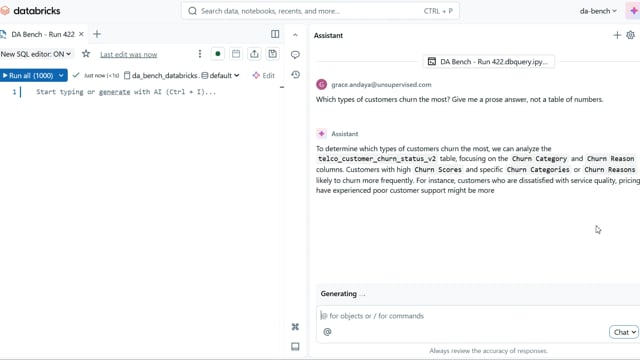Expand the Run all dropdown arrow
The image size is (640, 360).
click(61, 76)
